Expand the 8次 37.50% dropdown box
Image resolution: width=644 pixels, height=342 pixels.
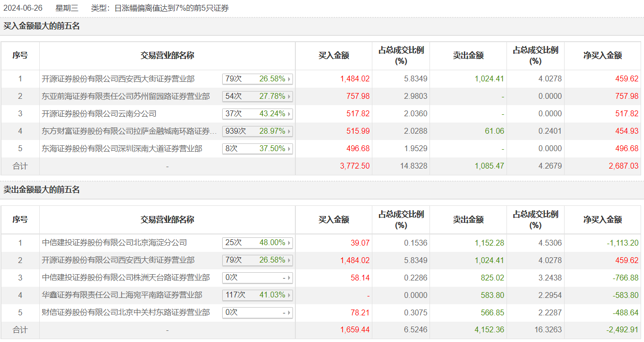[258, 149]
